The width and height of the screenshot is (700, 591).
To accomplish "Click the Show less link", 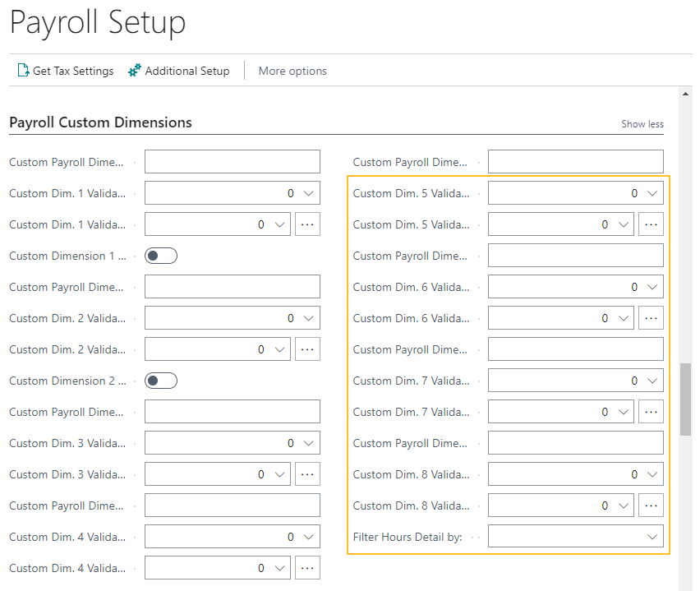I will pyautogui.click(x=642, y=124).
